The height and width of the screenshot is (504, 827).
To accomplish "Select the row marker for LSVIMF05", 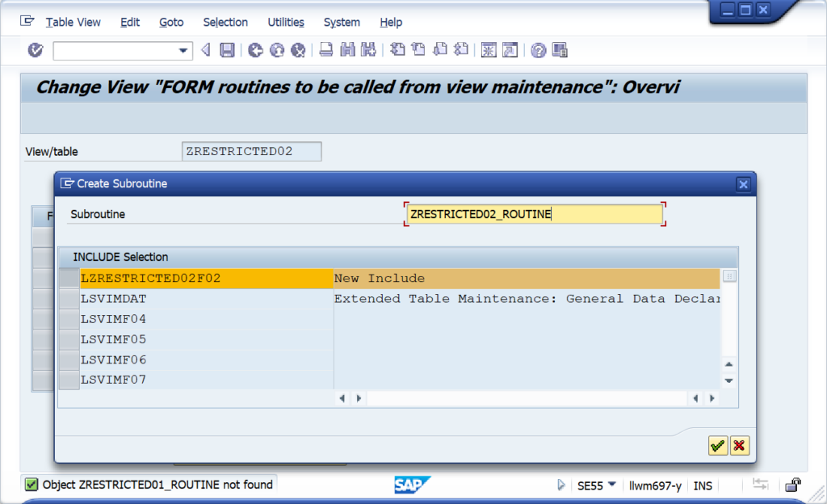I will tap(69, 339).
